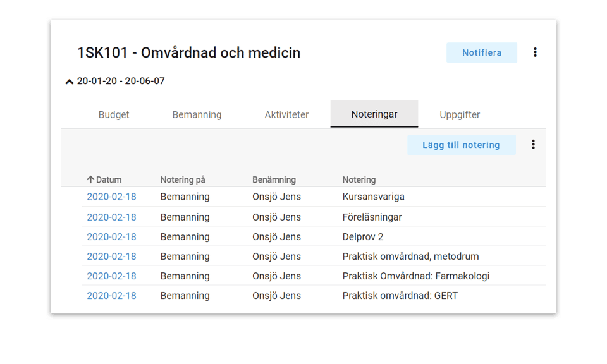Open the date link for the Föreläsningar note
Viewport: 607px width, 364px height.
point(111,217)
